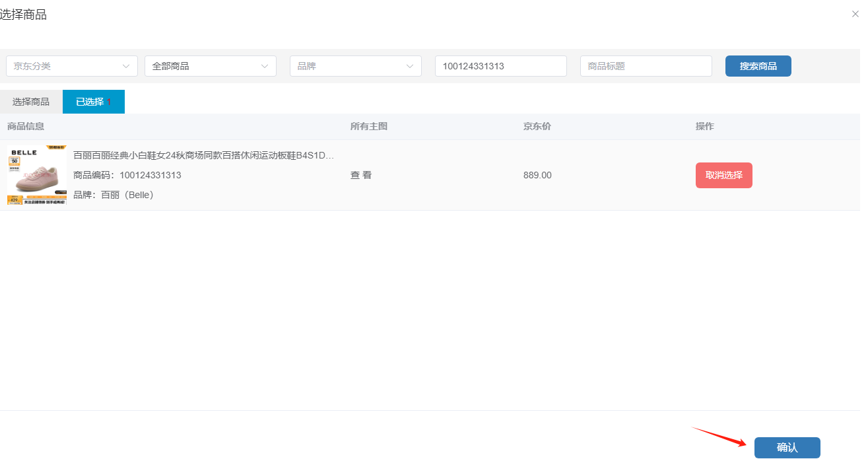Click the 商品信息 column header
Screen dimensions: 868x459
tap(26, 126)
